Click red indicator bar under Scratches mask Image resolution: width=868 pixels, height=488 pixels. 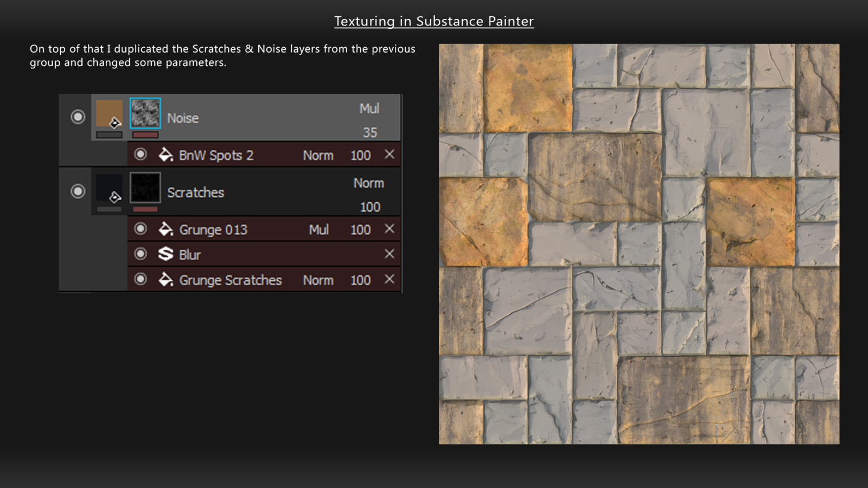(x=145, y=209)
